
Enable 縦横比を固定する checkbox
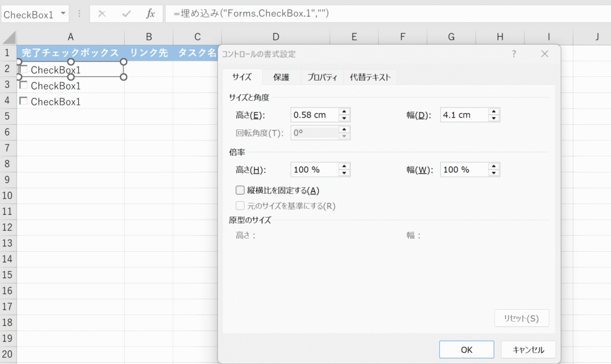pyautogui.click(x=240, y=190)
